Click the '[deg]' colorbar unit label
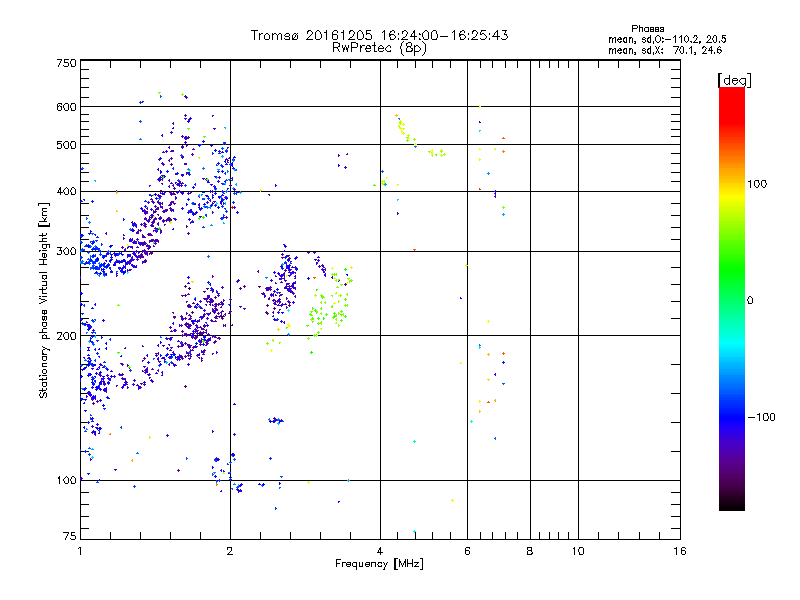Screen dimensions: 800x600 point(734,80)
